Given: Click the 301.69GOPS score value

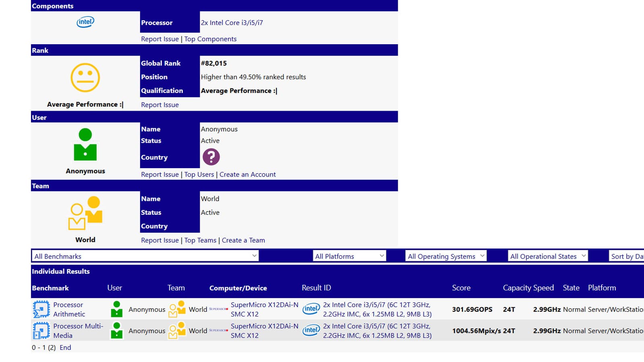Looking at the screenshot, I should click(x=472, y=309).
